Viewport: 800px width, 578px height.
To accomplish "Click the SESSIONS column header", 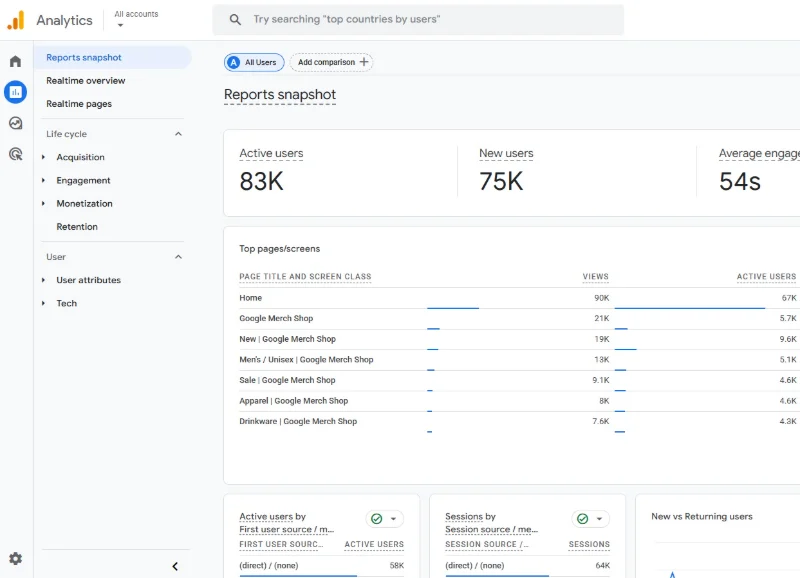I will pos(589,544).
